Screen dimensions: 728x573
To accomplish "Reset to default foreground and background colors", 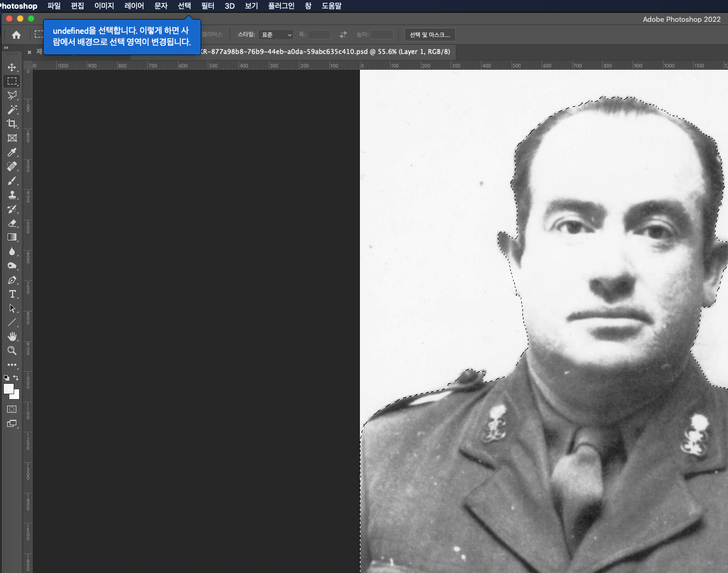I will tap(6, 377).
